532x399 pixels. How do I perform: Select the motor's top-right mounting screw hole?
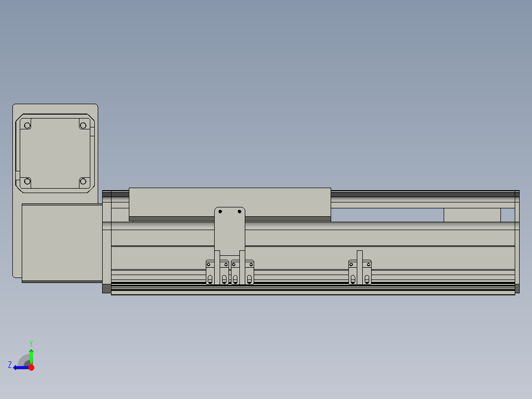83,125
